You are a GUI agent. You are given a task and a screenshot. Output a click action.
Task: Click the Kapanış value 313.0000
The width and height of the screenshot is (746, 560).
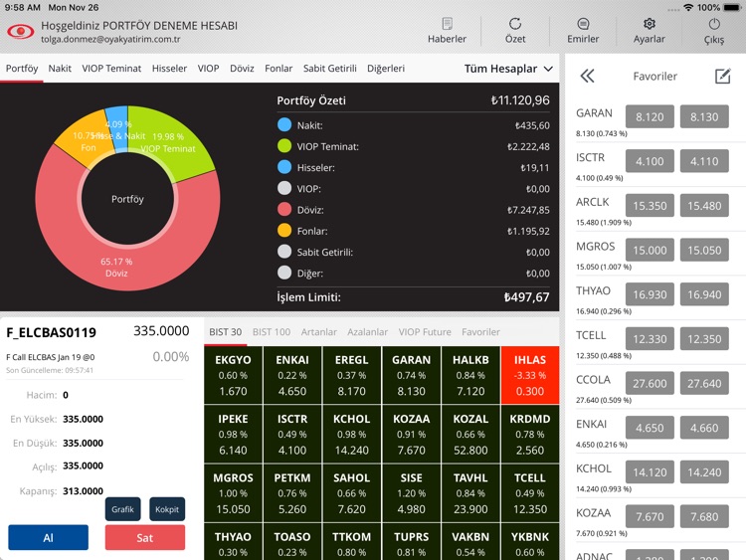pyautogui.click(x=83, y=491)
